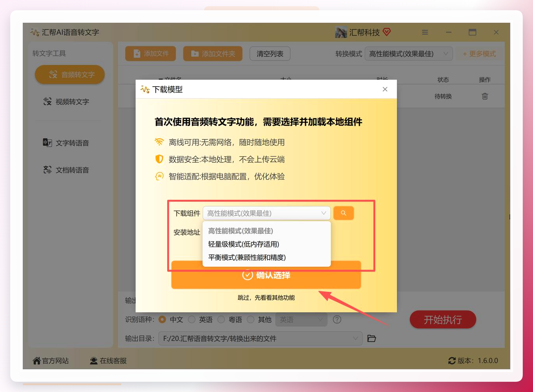This screenshot has width=533, height=392.
Task: Click the 汇帮AI语音转文字 app logo icon
Action: (x=35, y=32)
